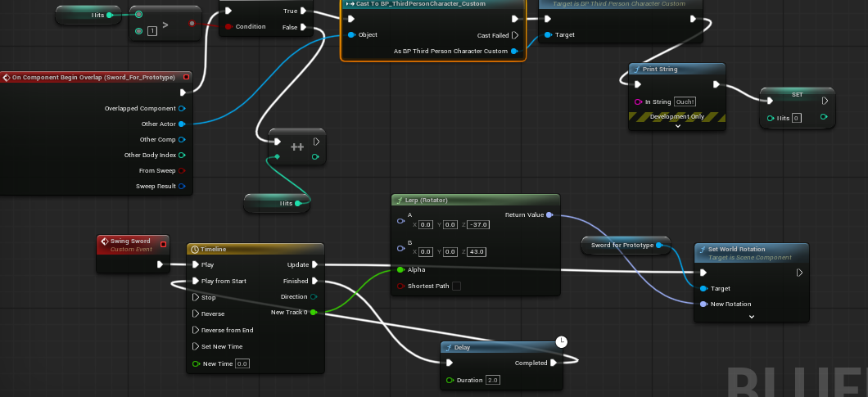Click the clock icon on the Delay node

(x=561, y=341)
